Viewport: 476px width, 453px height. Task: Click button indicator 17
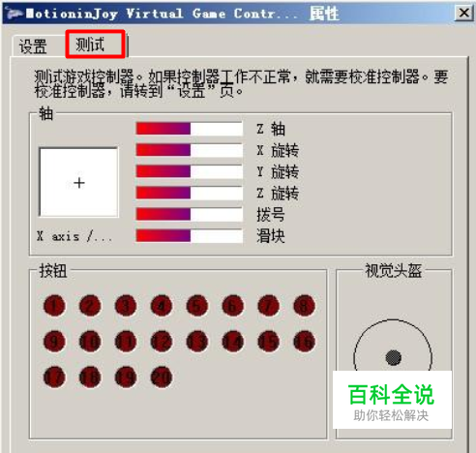[x=54, y=377]
